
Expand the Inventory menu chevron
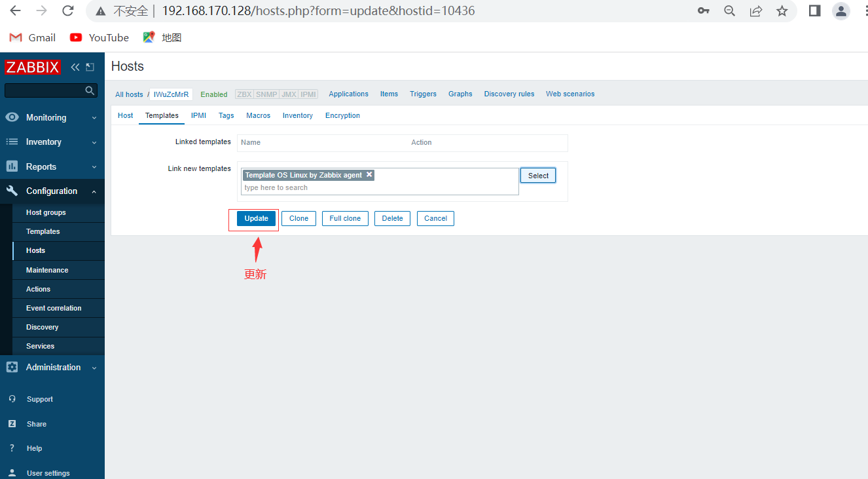[94, 142]
